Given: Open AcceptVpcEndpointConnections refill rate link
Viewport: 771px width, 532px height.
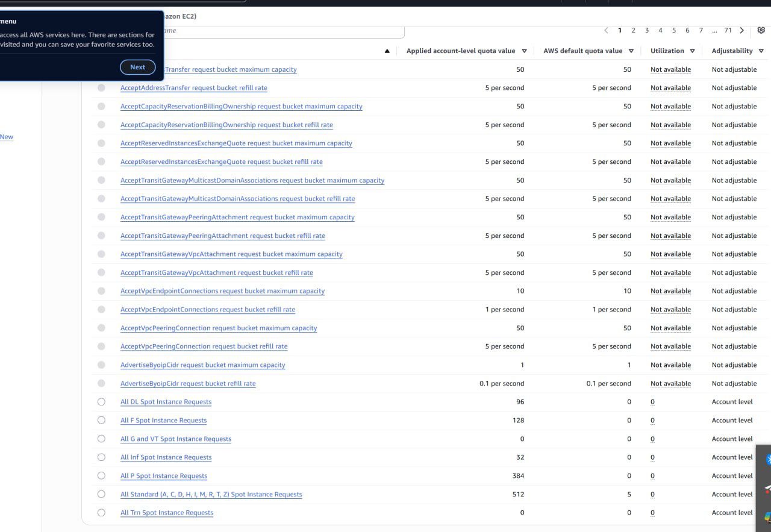Looking at the screenshot, I should 208,310.
